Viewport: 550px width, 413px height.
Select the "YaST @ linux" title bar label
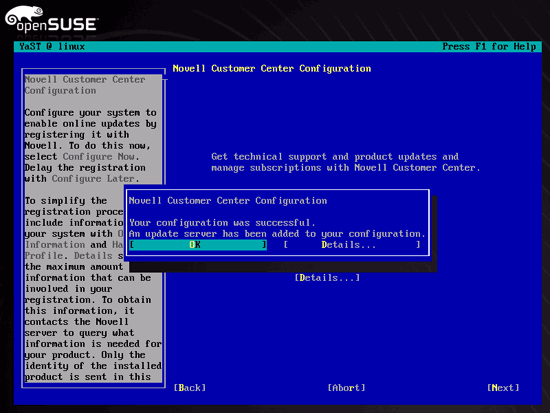coord(52,46)
